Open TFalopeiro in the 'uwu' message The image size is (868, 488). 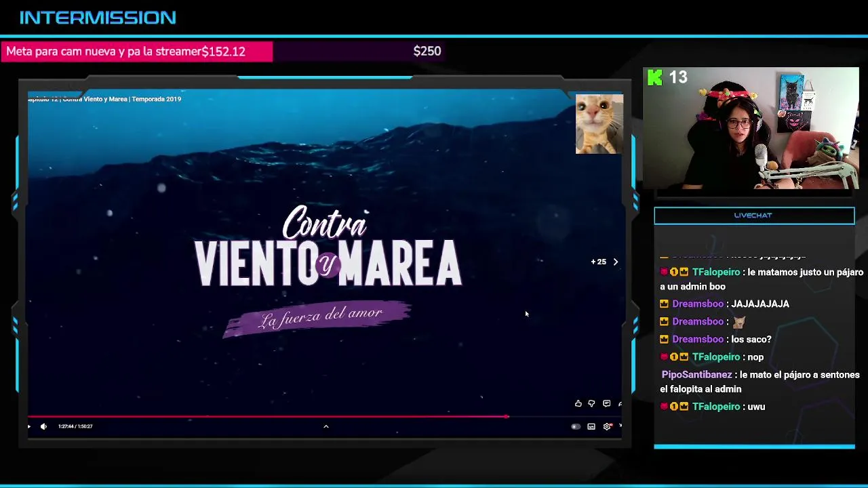tap(716, 407)
